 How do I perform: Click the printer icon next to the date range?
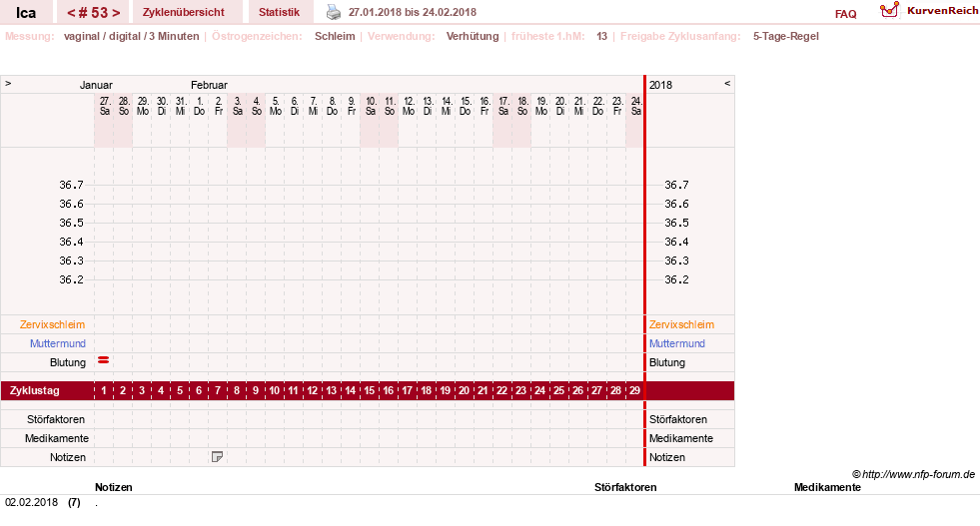pyautogui.click(x=334, y=12)
